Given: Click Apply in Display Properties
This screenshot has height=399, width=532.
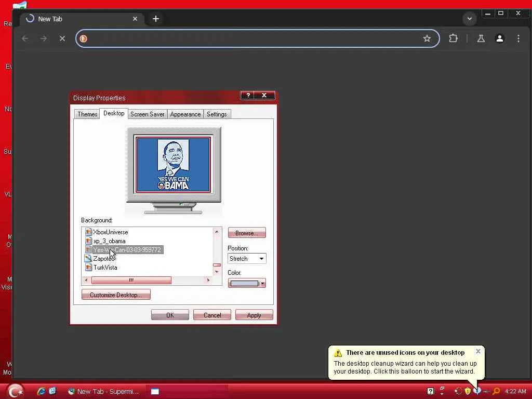Looking at the screenshot, I should pos(254,315).
